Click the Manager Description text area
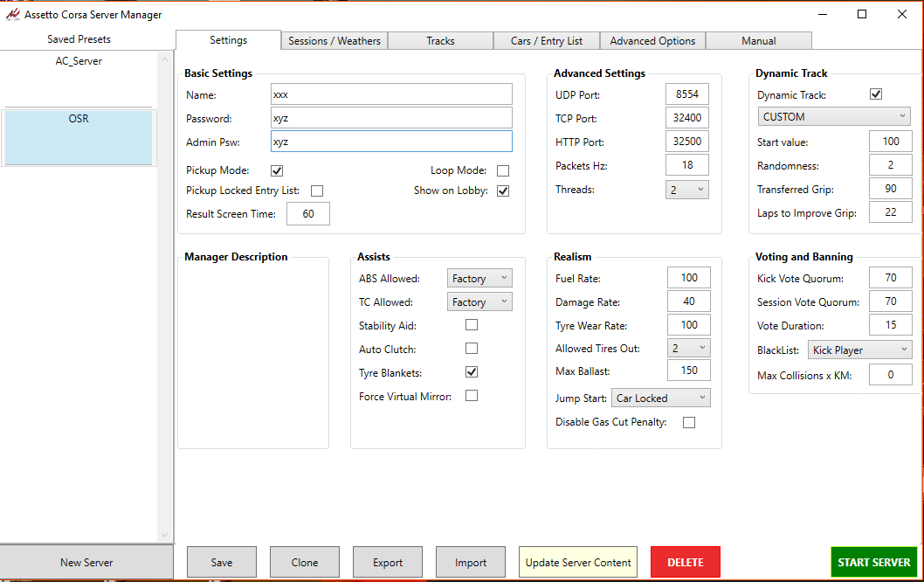 pos(253,356)
